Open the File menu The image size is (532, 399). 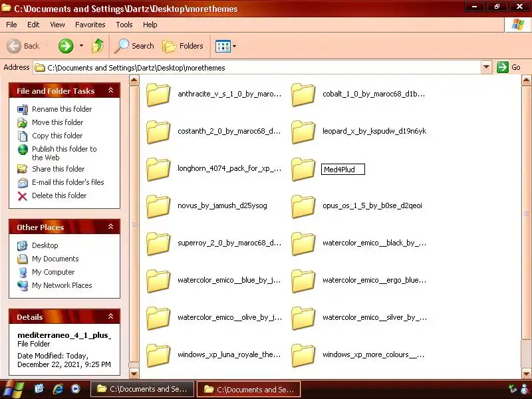(x=11, y=25)
